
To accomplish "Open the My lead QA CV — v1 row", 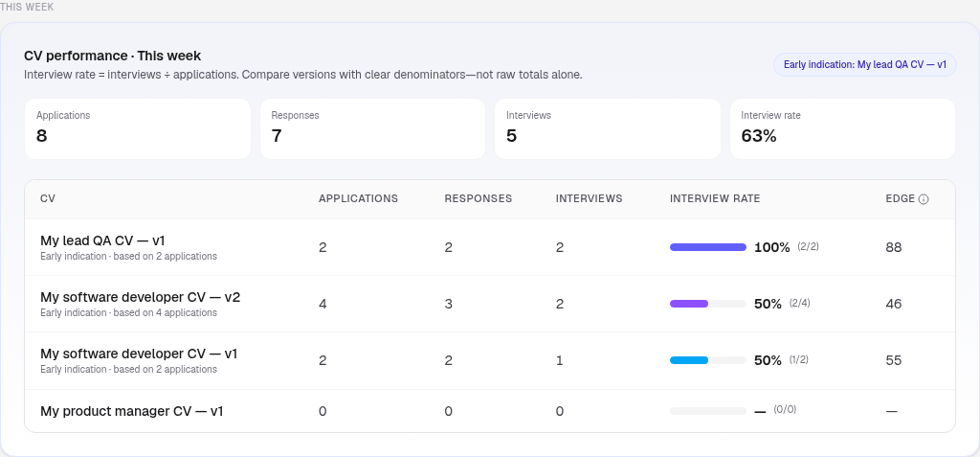I will coord(490,247).
